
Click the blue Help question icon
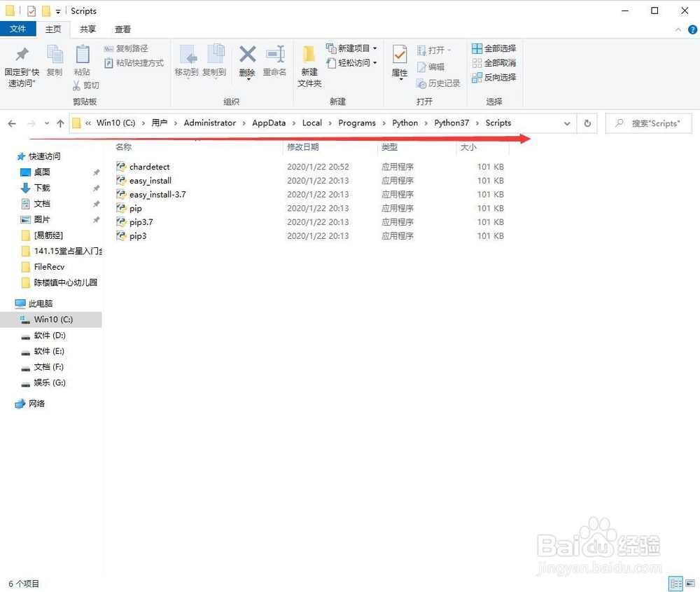click(x=692, y=29)
